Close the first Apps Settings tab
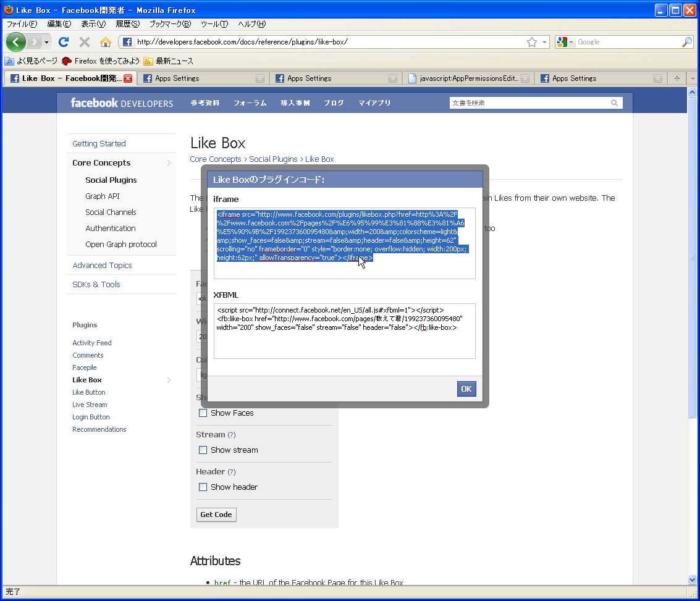The width and height of the screenshot is (700, 601). point(260,78)
